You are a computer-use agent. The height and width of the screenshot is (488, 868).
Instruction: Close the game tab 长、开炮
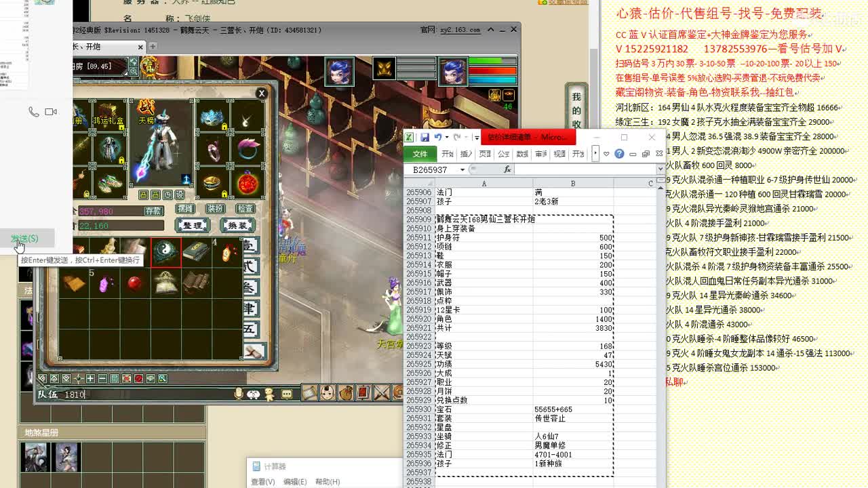(140, 47)
